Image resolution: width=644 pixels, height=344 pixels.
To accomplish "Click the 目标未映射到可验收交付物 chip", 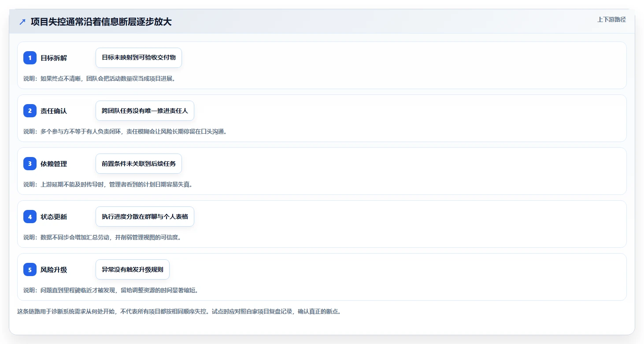I will click(x=139, y=58).
